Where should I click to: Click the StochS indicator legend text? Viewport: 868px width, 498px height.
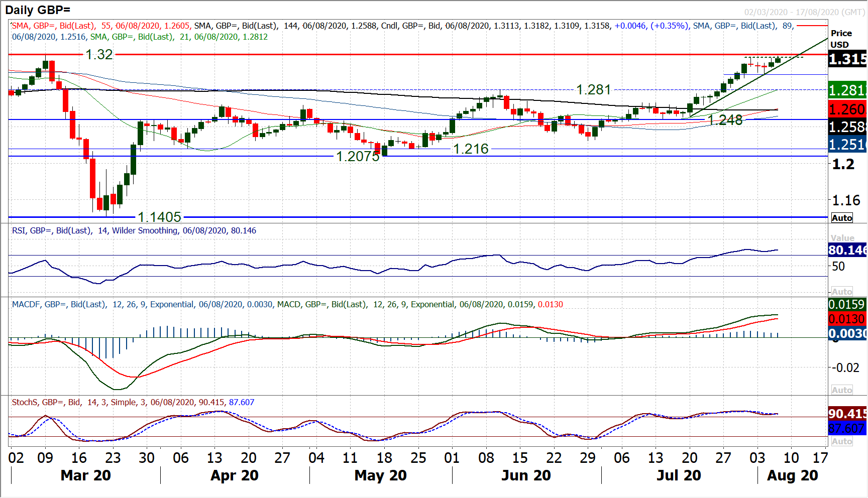pos(133,402)
